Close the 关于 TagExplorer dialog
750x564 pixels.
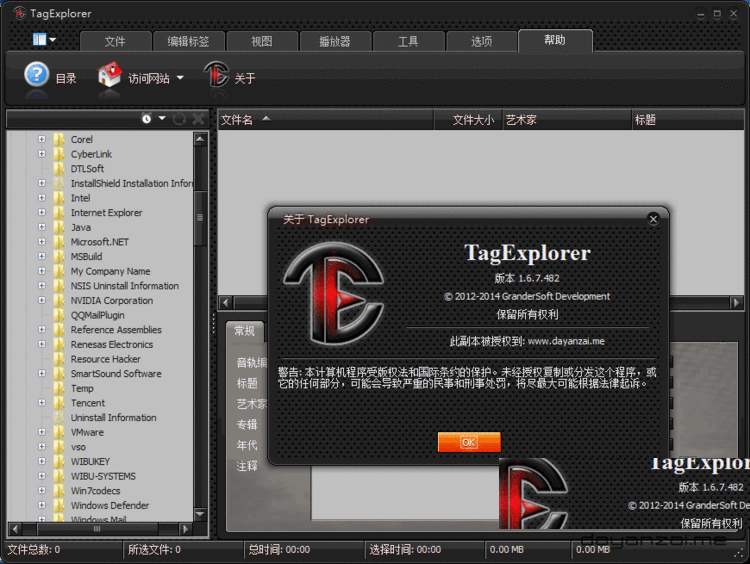point(653,219)
